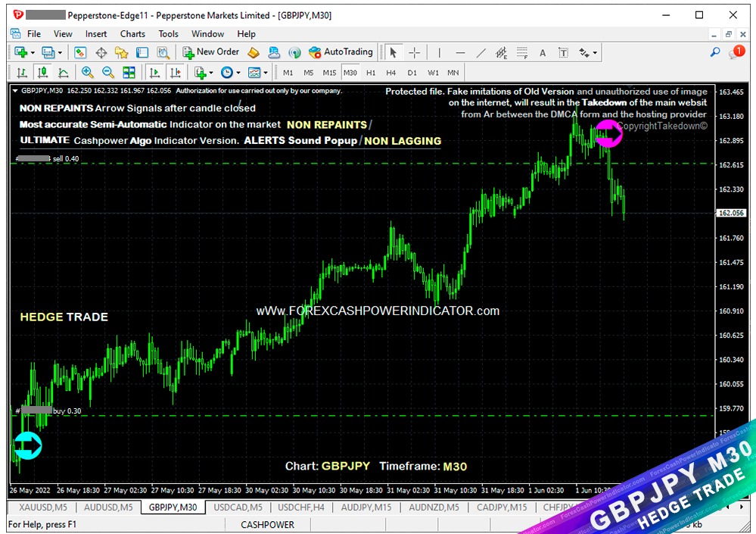Show the Market Watch panel
The width and height of the screenshot is (756, 534).
[x=80, y=52]
